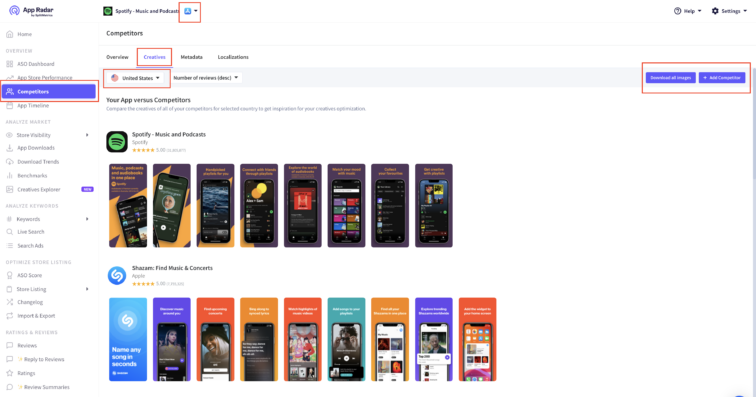The image size is (756, 397).
Task: Open Number of reviews sort dropdown
Action: (x=206, y=78)
